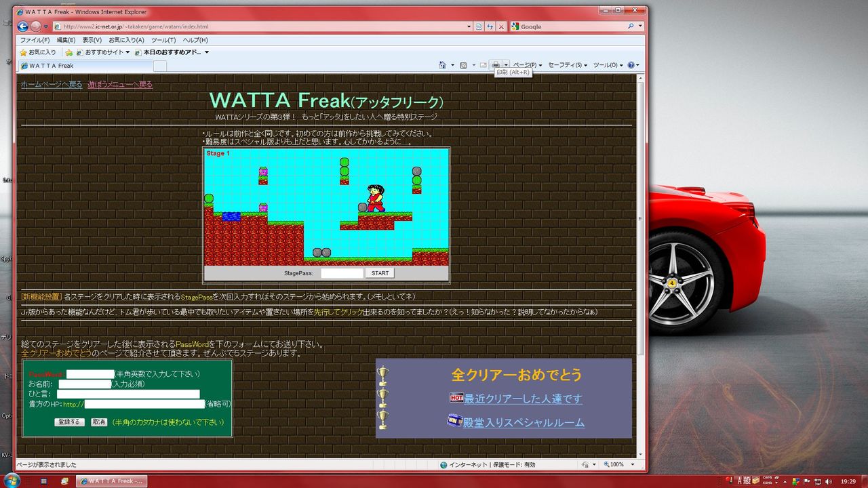This screenshot has height=488, width=868.
Task: Go back with the browser Back arrow
Action: coord(22,26)
